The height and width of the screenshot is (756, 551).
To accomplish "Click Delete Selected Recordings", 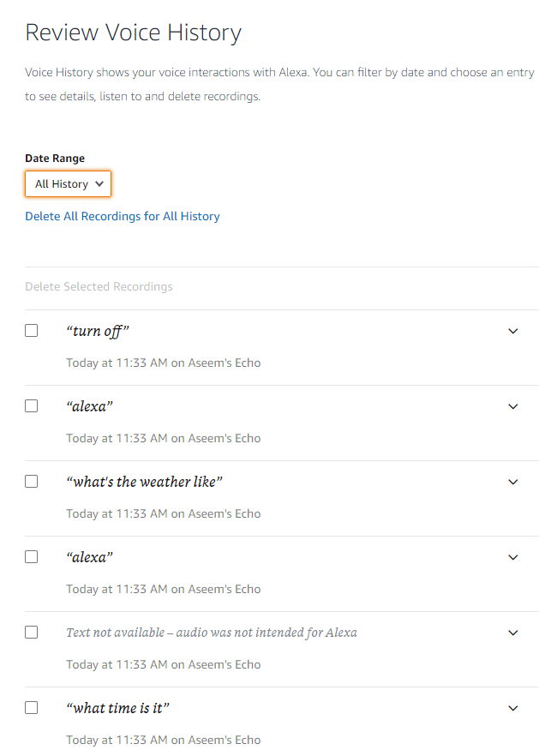I will pyautogui.click(x=99, y=286).
